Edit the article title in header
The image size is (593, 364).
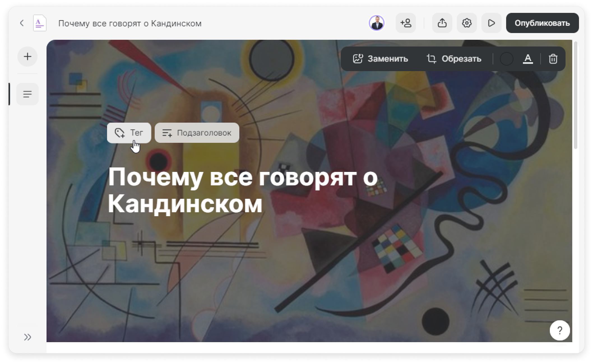point(130,23)
